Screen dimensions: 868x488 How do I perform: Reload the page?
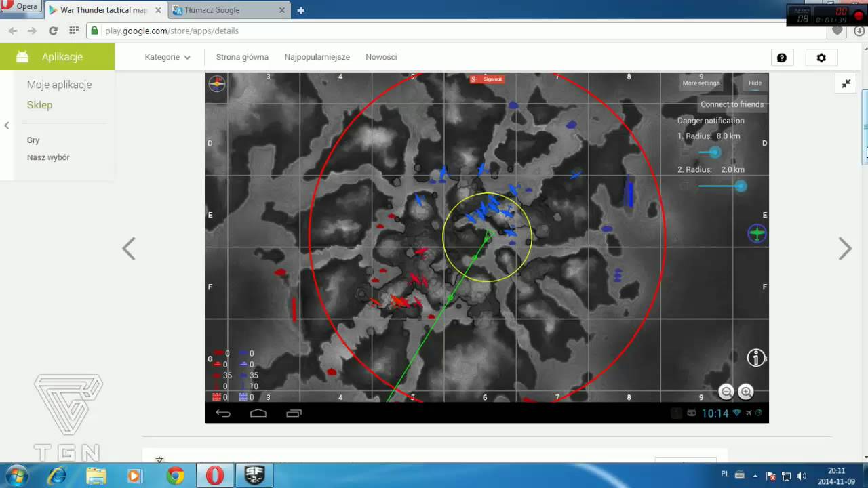tap(53, 30)
